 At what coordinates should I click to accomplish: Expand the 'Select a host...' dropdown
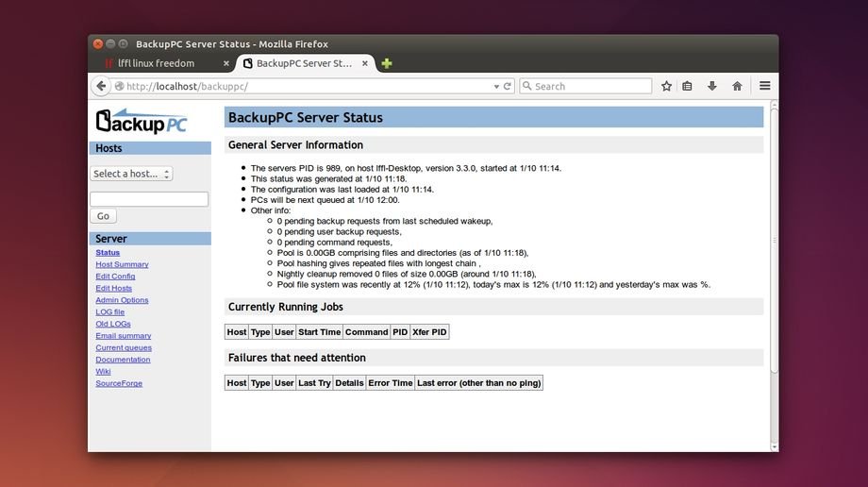pyautogui.click(x=131, y=174)
